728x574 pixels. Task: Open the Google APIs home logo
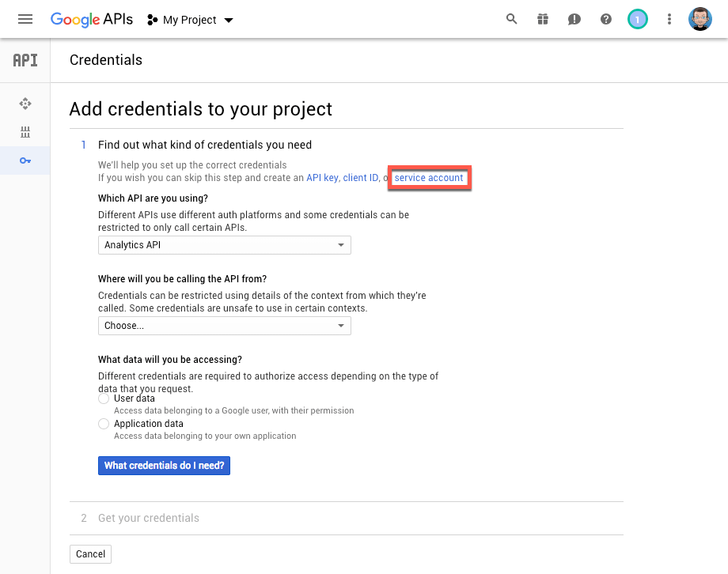(x=92, y=19)
